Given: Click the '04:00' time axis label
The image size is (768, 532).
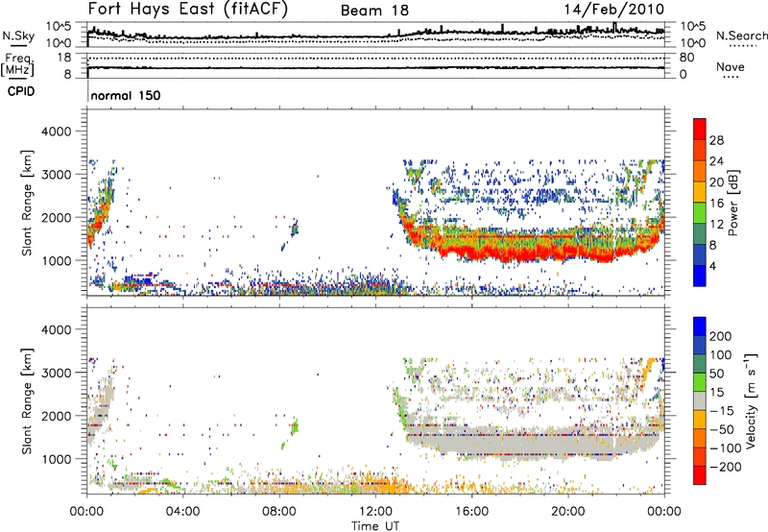Looking at the screenshot, I should (183, 512).
